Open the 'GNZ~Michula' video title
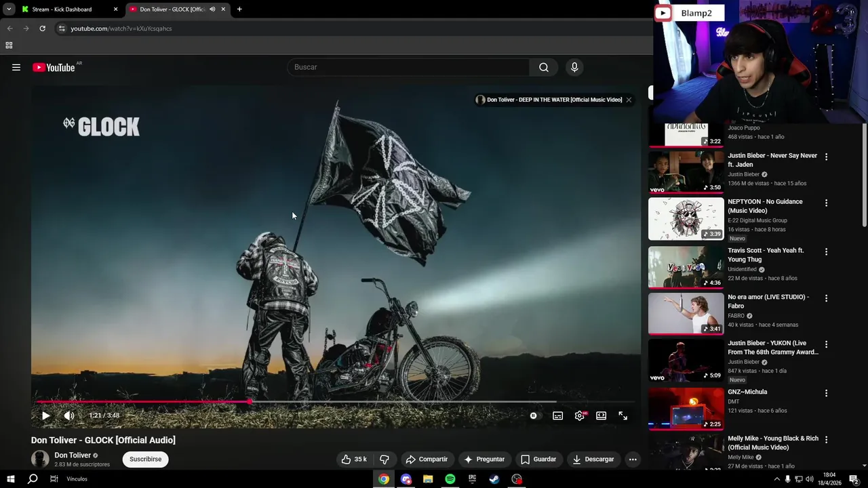 pyautogui.click(x=747, y=392)
